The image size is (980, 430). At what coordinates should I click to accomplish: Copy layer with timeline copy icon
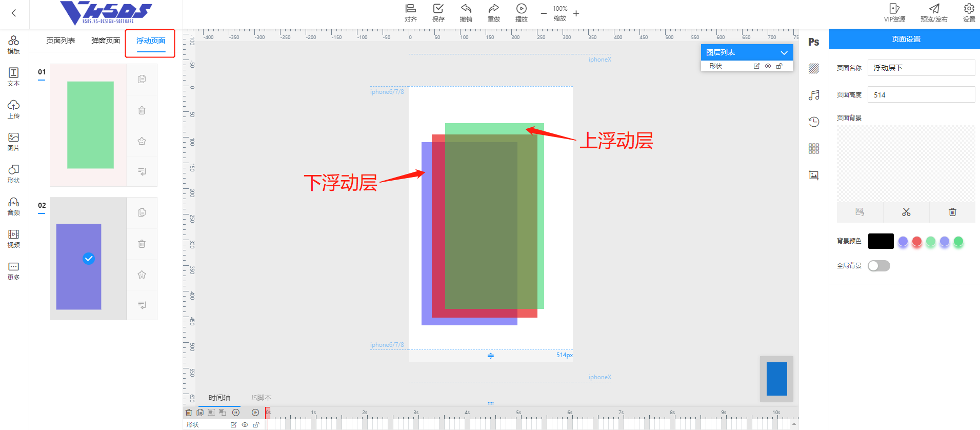point(200,413)
